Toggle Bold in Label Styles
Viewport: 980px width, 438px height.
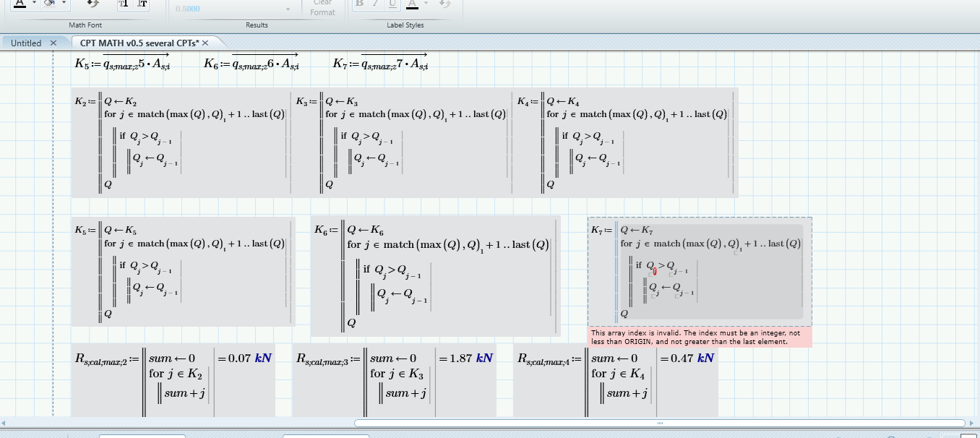(360, 4)
